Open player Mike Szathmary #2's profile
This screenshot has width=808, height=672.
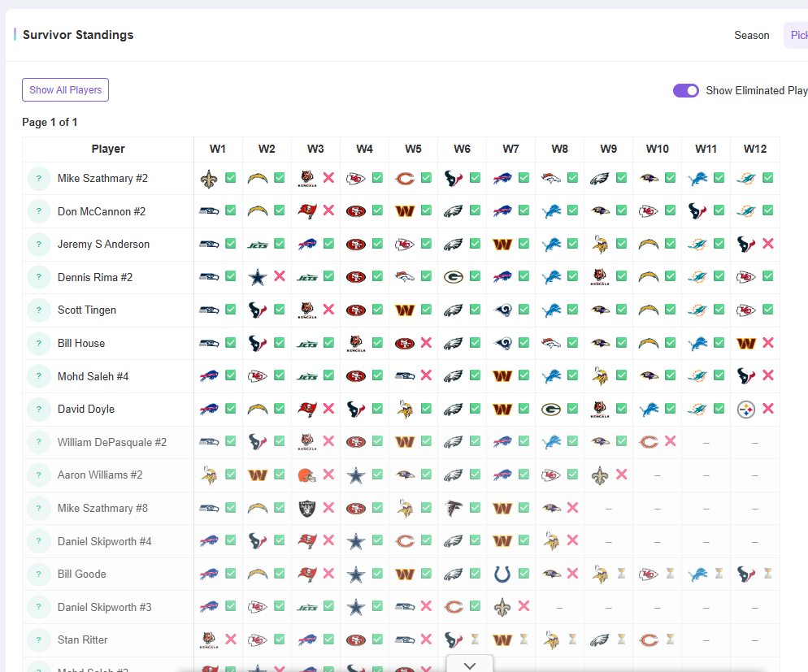[x=103, y=177]
